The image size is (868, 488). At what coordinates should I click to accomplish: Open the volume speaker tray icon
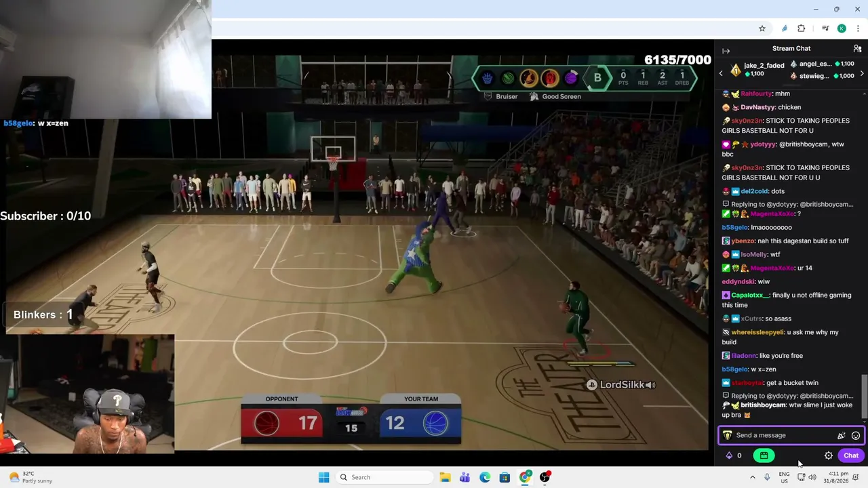click(812, 477)
